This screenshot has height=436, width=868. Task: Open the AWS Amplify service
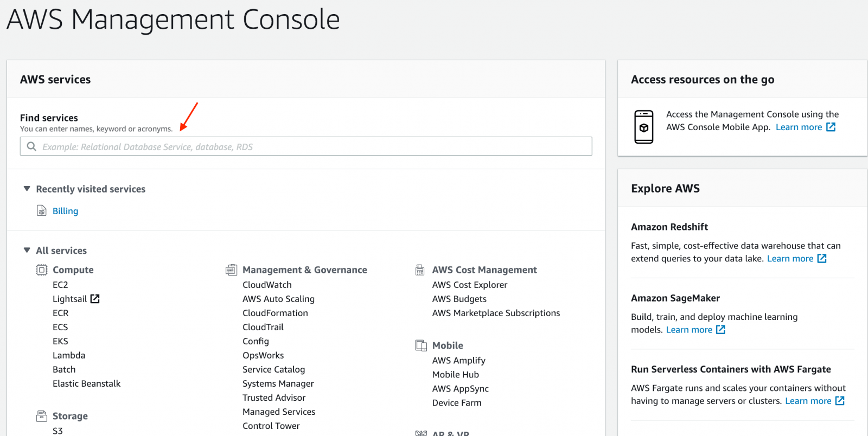tap(459, 360)
